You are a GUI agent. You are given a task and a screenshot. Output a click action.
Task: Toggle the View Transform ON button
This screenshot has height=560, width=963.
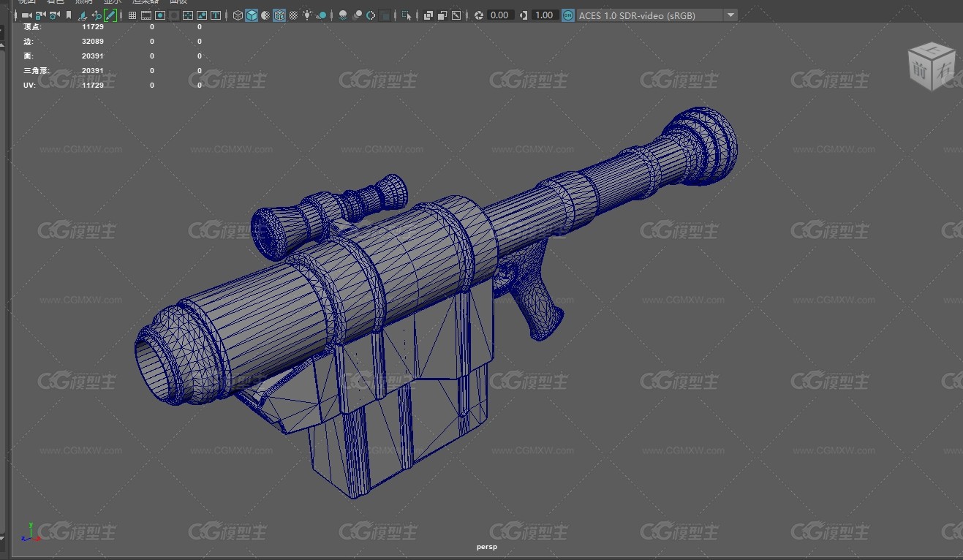[568, 15]
